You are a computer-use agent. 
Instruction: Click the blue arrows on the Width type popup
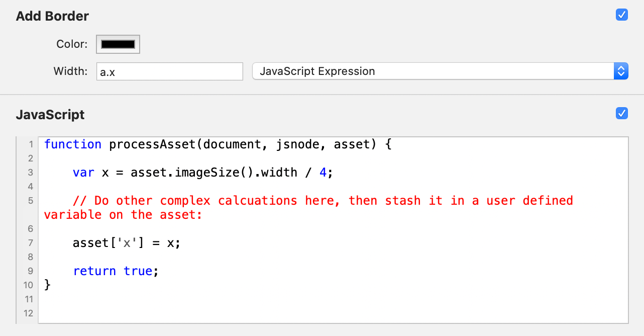click(621, 71)
